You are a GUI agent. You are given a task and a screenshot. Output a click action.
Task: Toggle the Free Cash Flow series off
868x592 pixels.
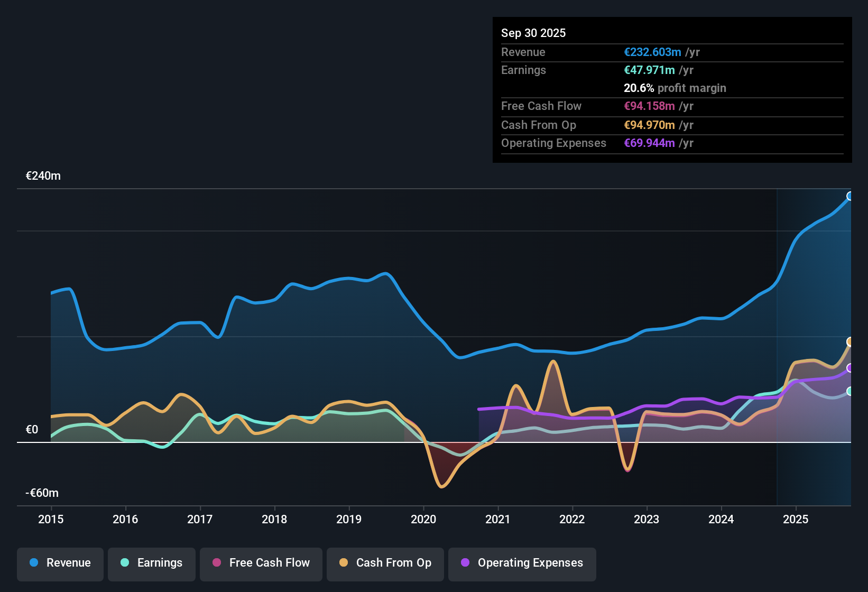coord(261,563)
